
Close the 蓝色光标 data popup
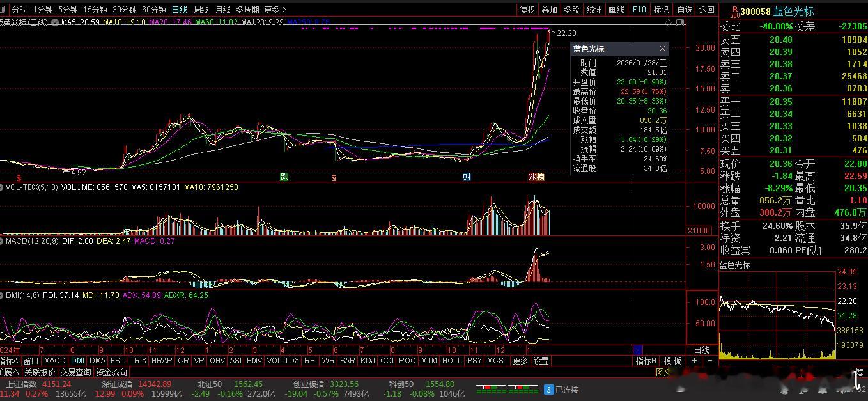coord(662,49)
